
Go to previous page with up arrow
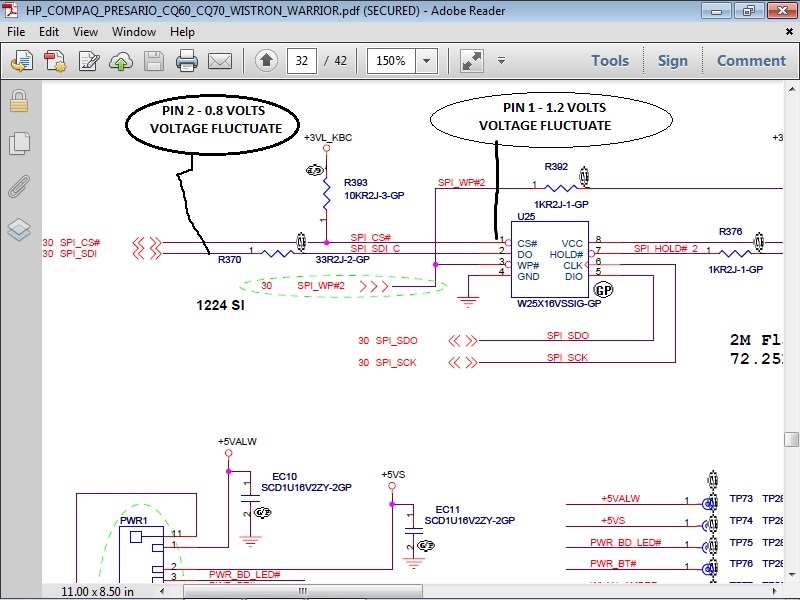click(266, 61)
